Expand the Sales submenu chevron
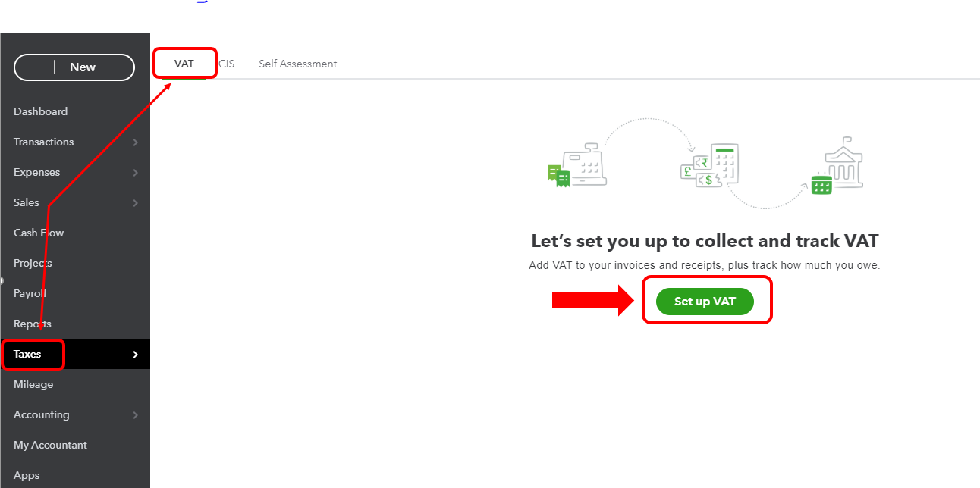 tap(136, 203)
